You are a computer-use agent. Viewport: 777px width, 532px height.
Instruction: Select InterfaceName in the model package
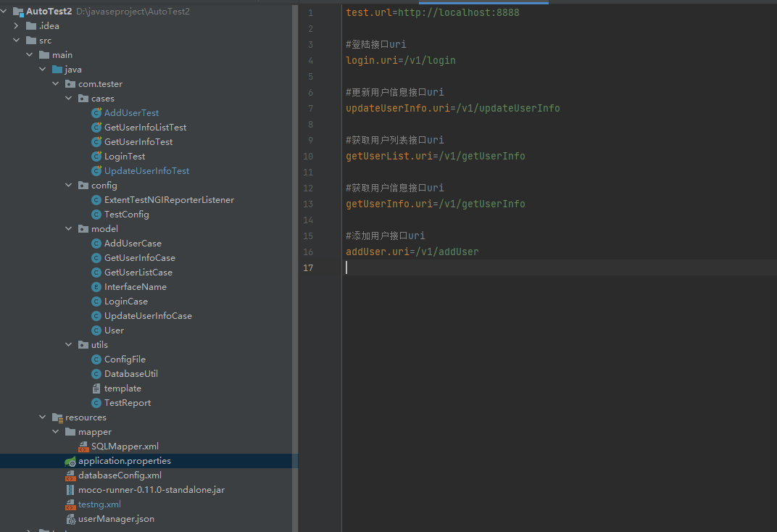coord(136,287)
